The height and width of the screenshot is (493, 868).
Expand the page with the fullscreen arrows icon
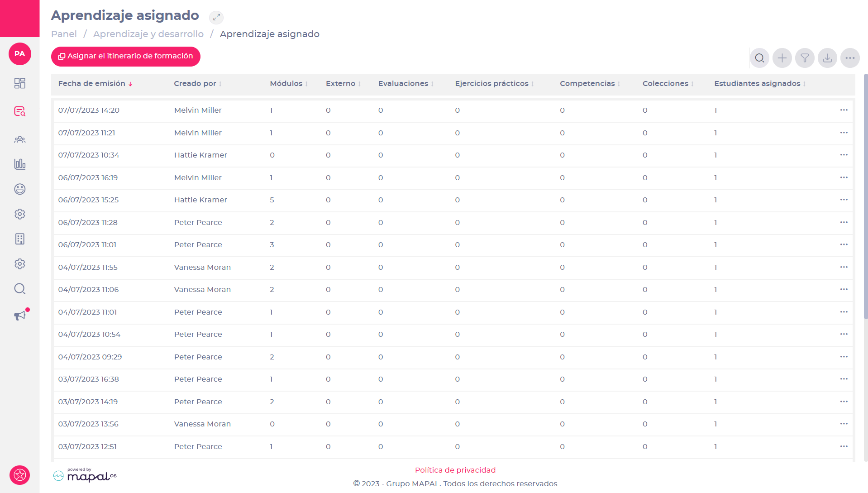click(216, 17)
